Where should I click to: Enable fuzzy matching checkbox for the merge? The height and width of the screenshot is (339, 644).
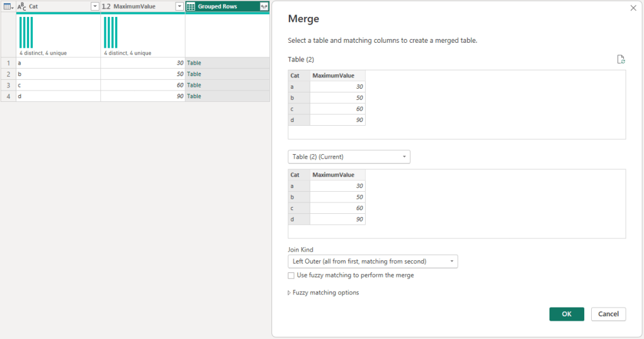[x=291, y=275]
